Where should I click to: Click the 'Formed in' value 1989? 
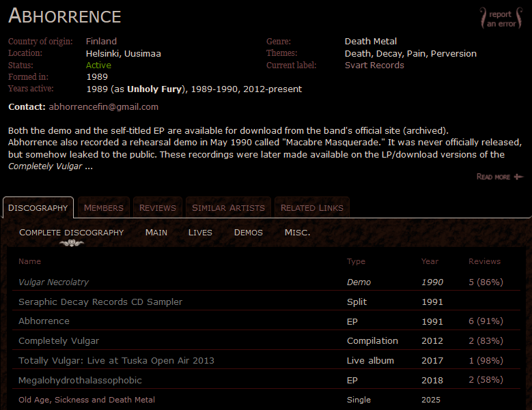pyautogui.click(x=97, y=77)
